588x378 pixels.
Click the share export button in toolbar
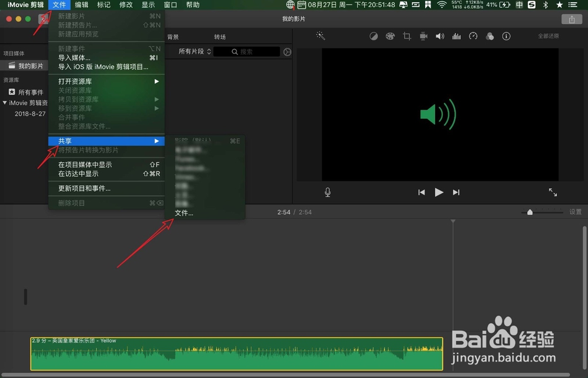572,19
